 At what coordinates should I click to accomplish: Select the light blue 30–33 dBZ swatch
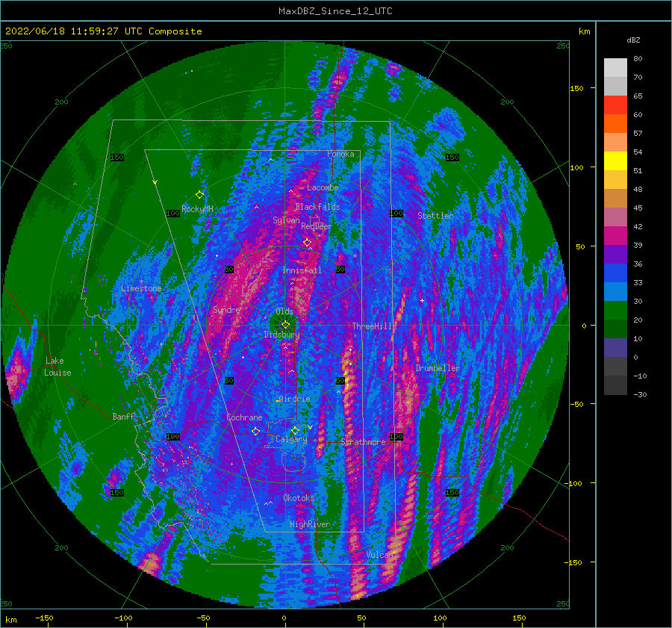coord(615,292)
